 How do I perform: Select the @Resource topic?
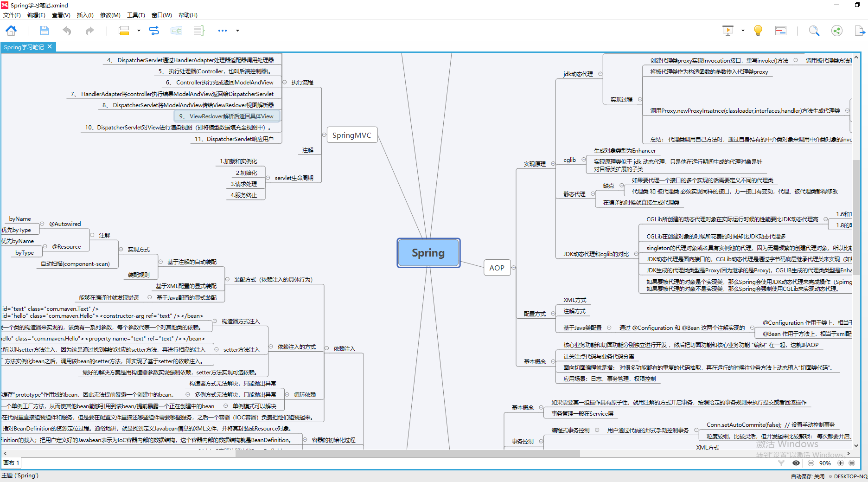[66, 246]
